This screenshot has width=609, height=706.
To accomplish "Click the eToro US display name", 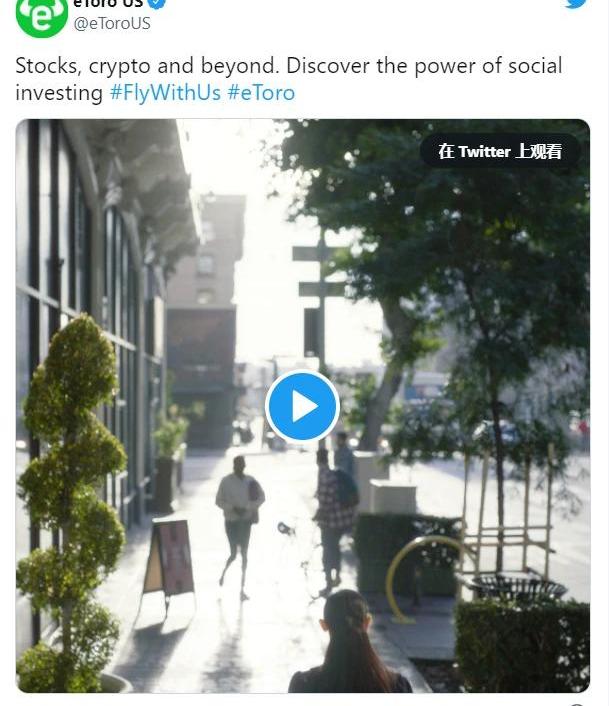I will 108,4.
